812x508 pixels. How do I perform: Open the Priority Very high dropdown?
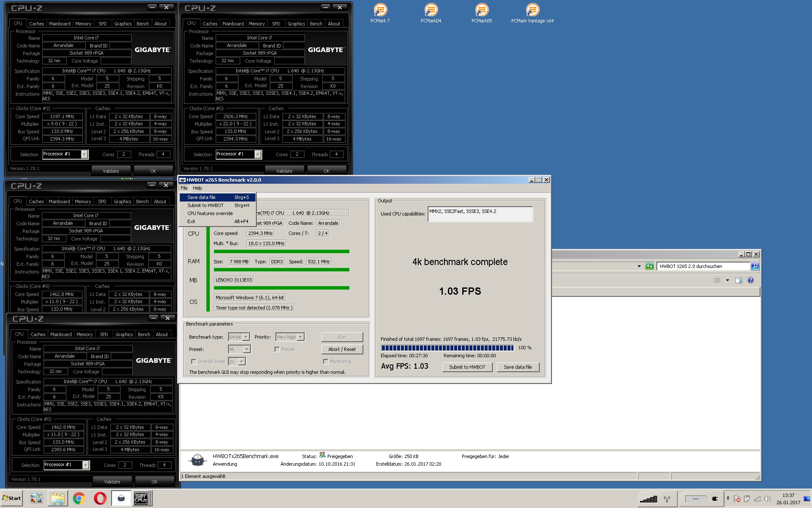290,337
